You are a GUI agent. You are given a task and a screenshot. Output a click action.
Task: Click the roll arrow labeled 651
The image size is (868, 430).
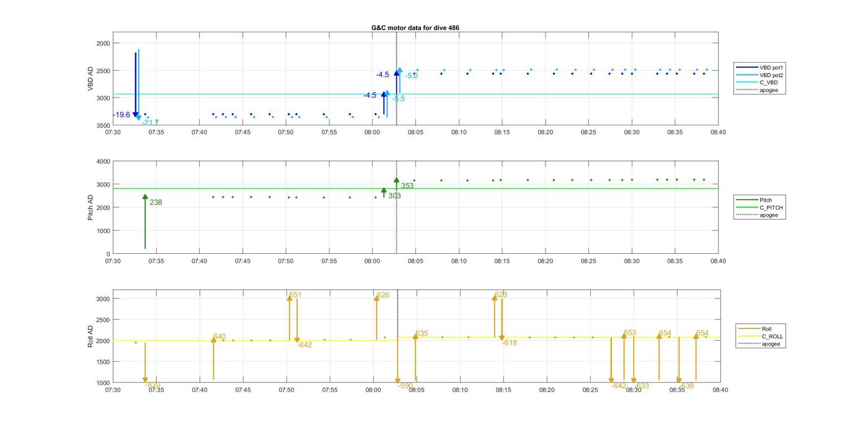tap(290, 318)
